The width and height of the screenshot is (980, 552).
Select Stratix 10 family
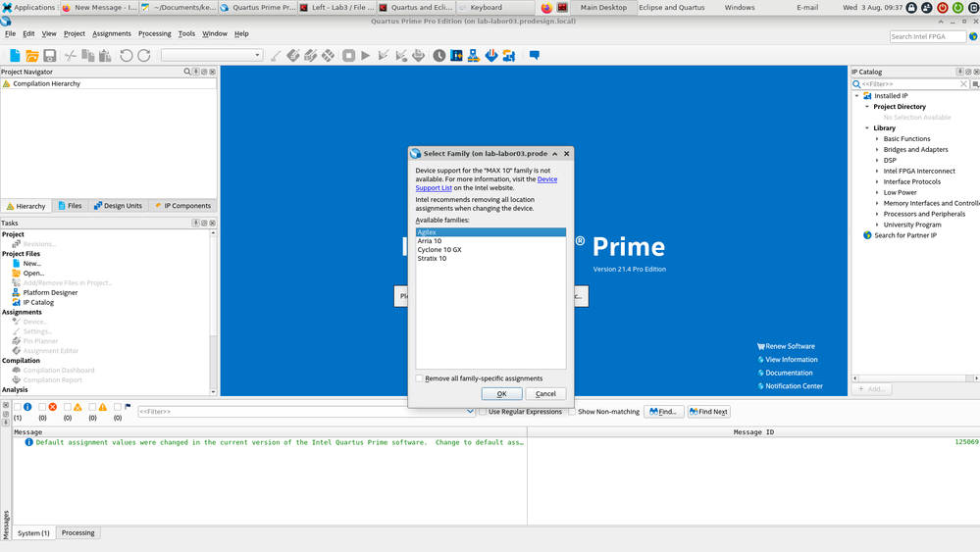tap(490, 259)
